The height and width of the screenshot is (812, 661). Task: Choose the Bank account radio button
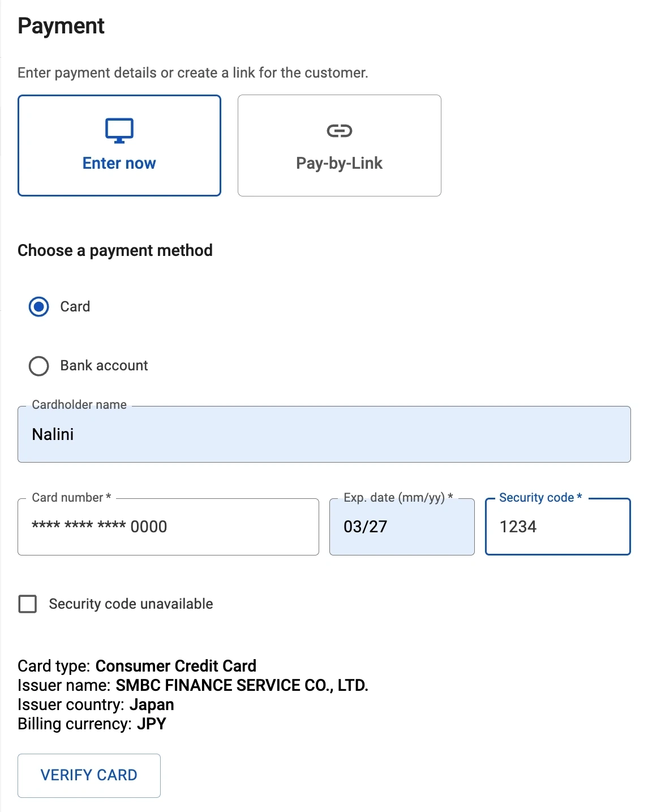tap(38, 366)
